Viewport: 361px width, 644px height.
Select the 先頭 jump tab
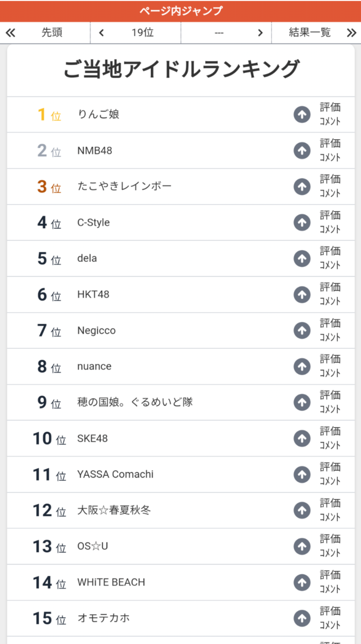52,33
